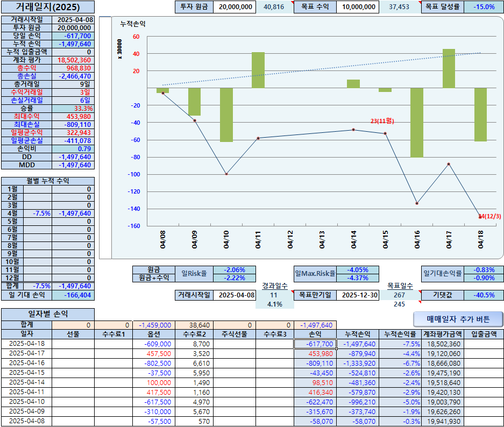
Task: Click the 손익비 value 0.79
Action: click(73, 149)
